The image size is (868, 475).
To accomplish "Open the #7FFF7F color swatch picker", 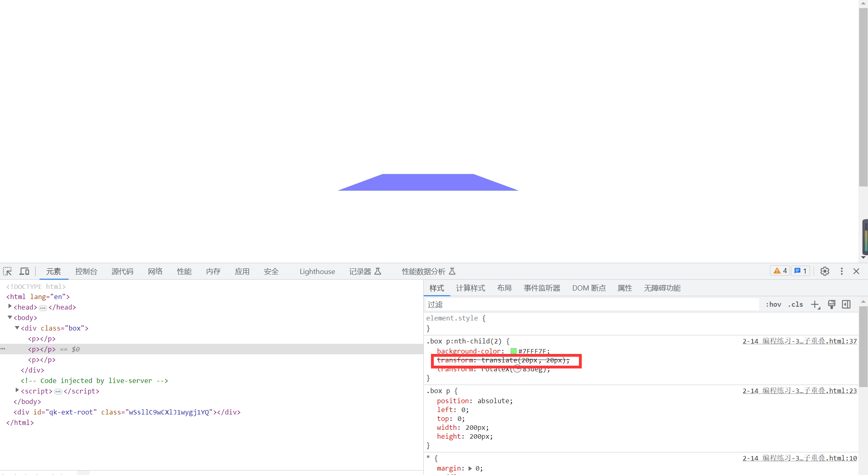I will point(513,351).
